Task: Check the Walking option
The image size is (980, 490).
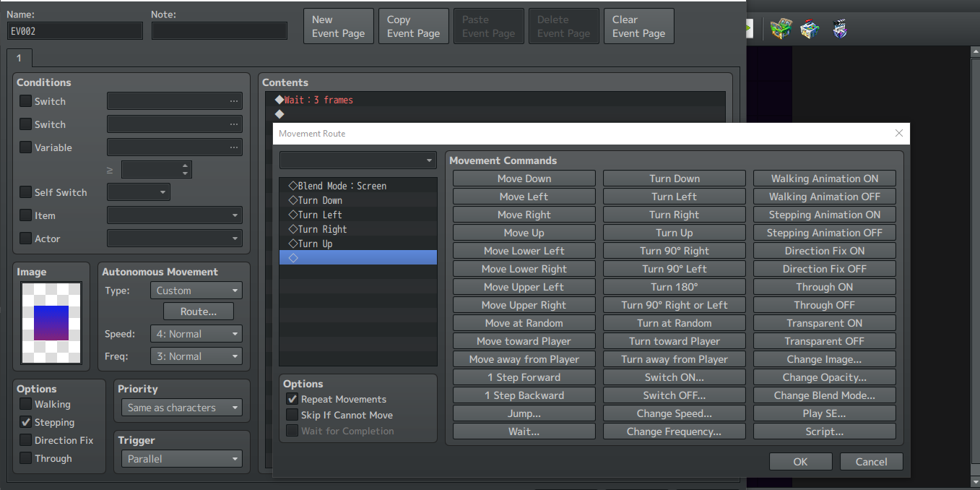Action: 26,404
